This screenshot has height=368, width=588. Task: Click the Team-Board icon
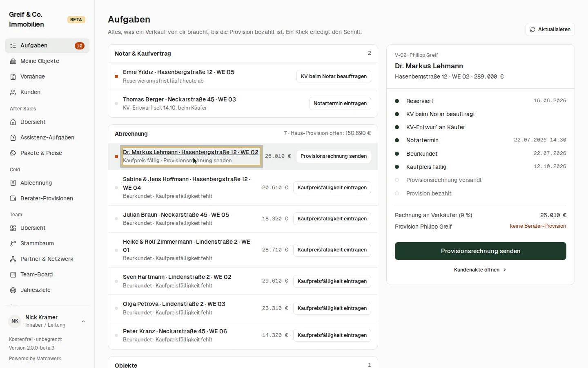tap(13, 275)
